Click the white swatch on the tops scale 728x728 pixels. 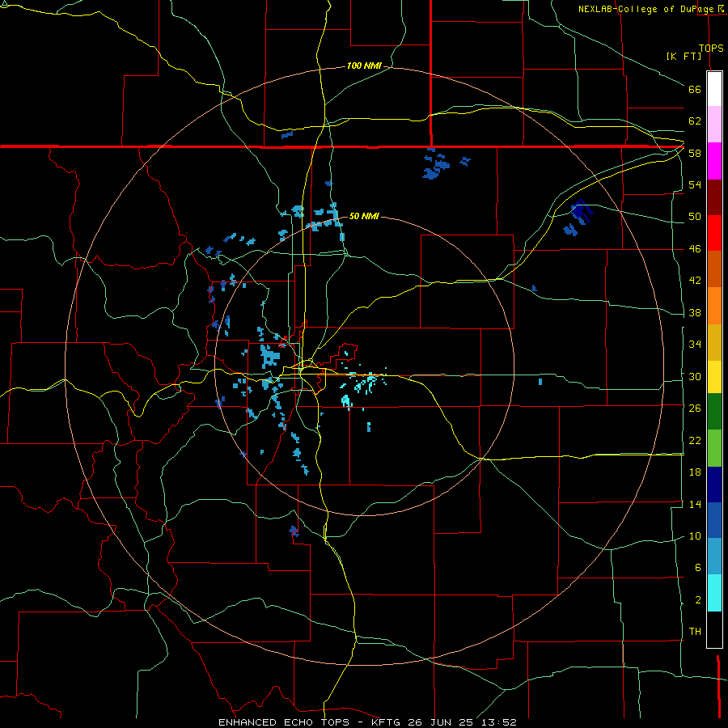click(x=714, y=89)
